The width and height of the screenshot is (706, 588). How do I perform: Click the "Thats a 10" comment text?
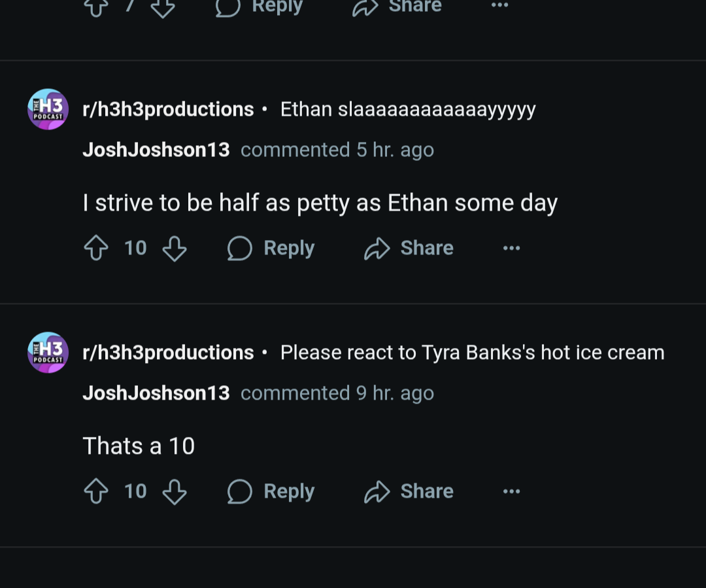tap(139, 446)
